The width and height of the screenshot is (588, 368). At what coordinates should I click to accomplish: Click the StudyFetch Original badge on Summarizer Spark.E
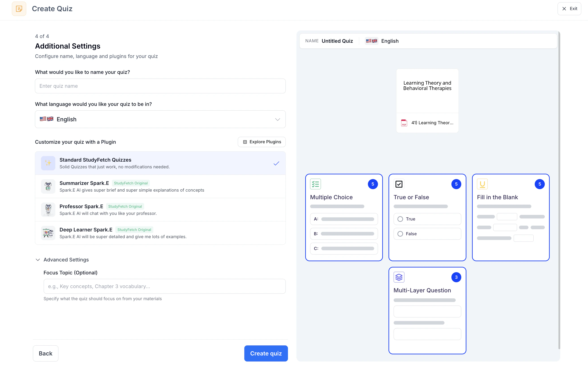131,183
